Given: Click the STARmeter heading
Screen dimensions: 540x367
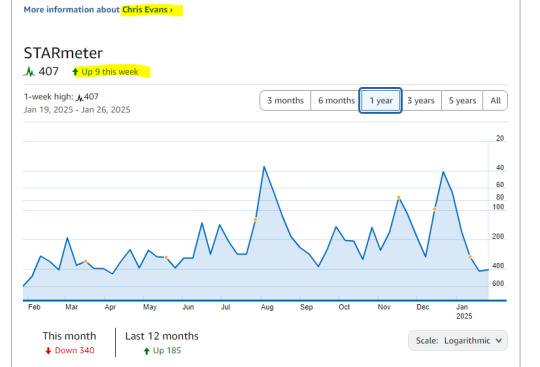Looking at the screenshot, I should tap(63, 53).
